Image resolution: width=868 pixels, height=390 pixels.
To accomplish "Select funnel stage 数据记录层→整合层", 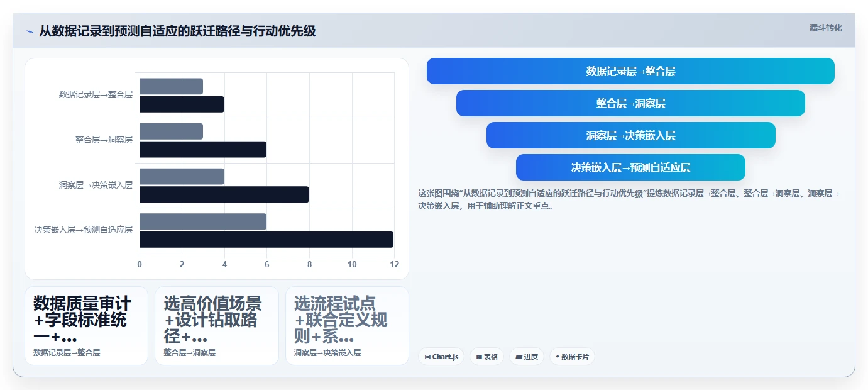I will 630,71.
